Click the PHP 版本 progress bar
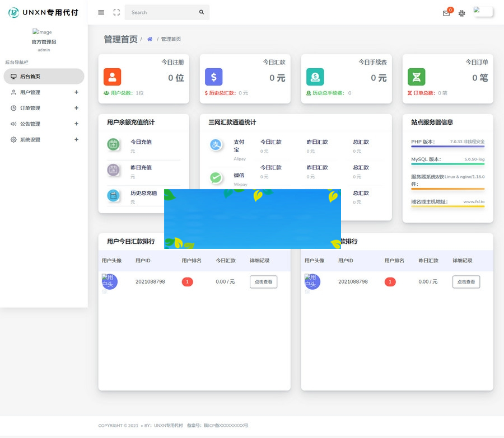This screenshot has width=504, height=438. pyautogui.click(x=447, y=145)
